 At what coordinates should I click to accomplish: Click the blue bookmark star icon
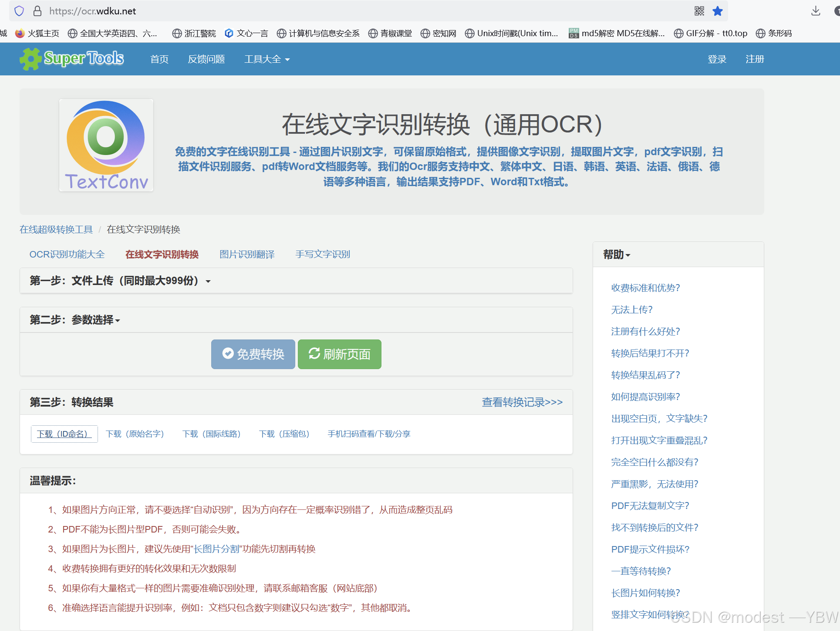tap(717, 11)
